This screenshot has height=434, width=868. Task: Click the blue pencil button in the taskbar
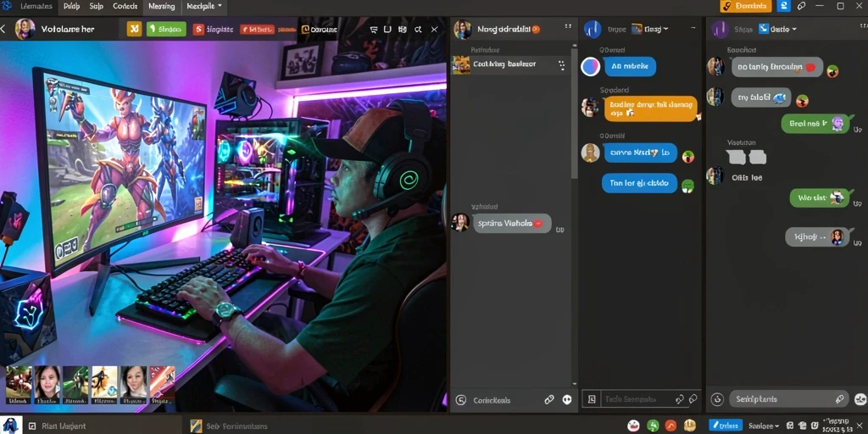click(x=726, y=426)
